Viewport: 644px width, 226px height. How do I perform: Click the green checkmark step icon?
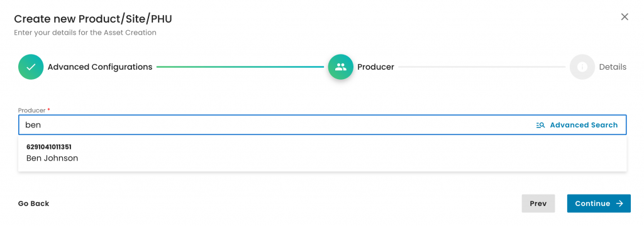31,67
